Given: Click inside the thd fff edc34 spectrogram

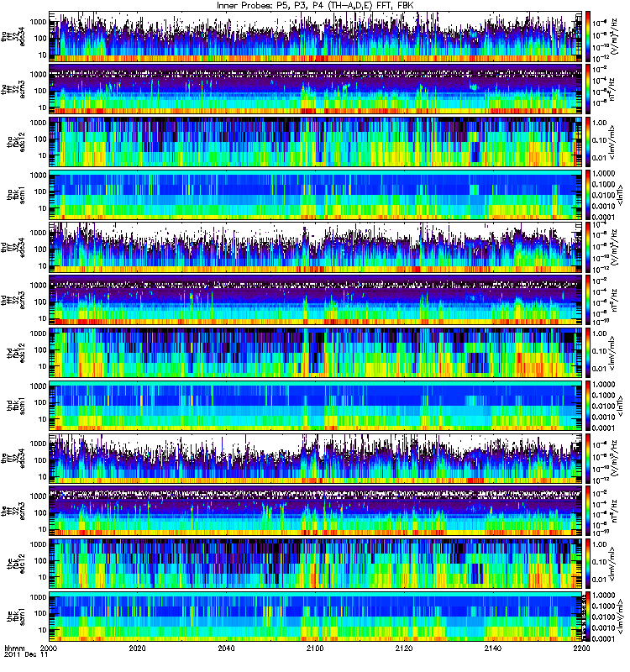Looking at the screenshot, I should 315,248.
